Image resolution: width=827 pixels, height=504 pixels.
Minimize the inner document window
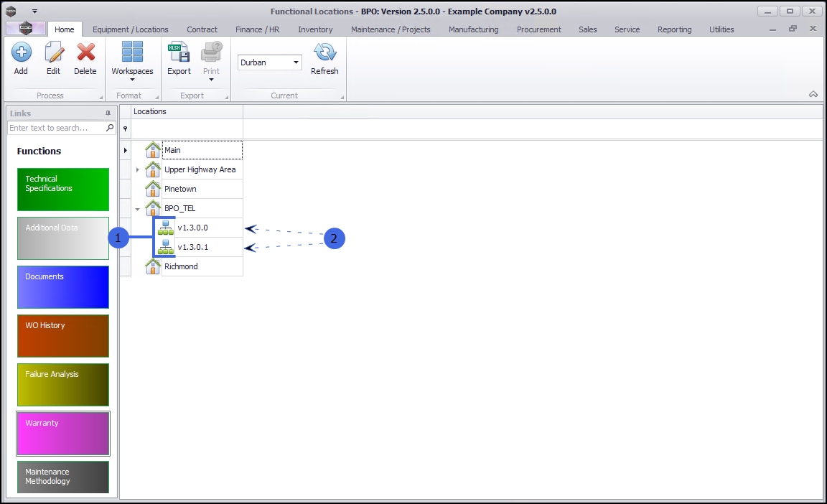[x=772, y=29]
